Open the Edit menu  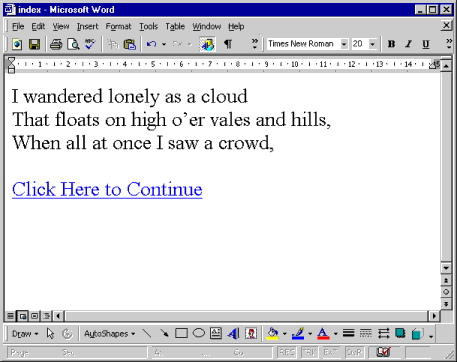tap(38, 26)
